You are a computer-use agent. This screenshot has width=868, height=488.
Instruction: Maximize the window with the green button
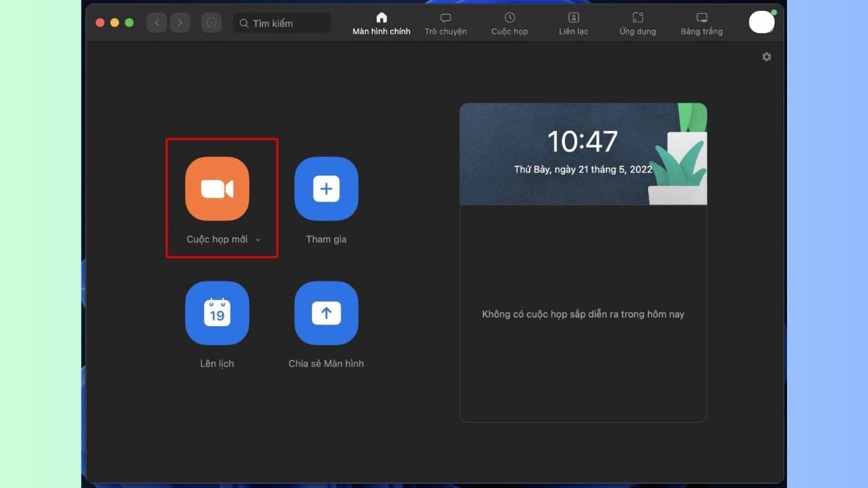129,23
